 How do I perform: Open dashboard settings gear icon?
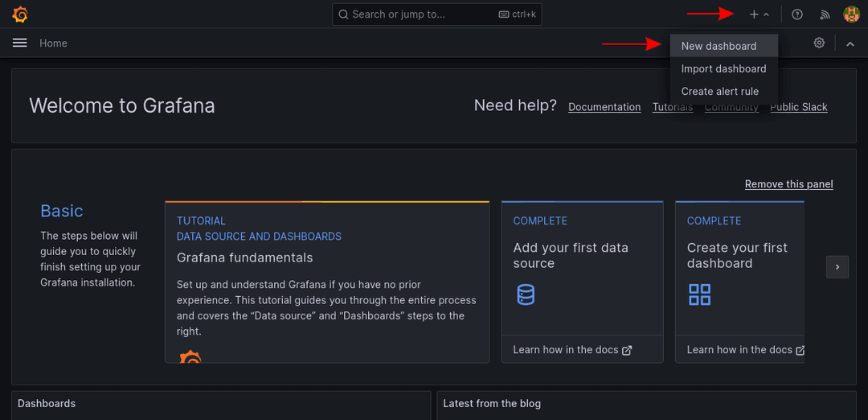819,43
